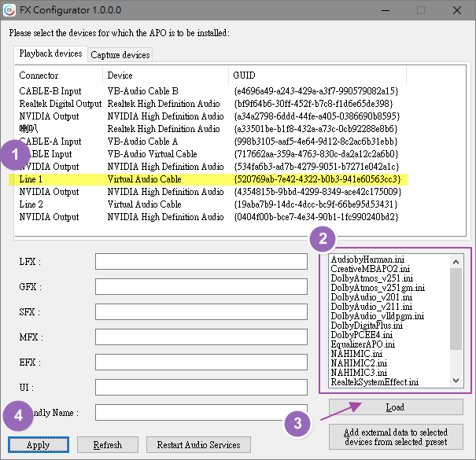Close the FX Configurator window
The image size is (476, 460).
(456, 10)
